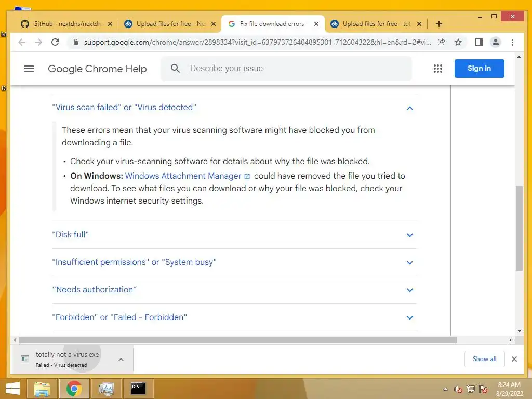View the site lock icon info
Screen dimensions: 532x399
pyautogui.click(x=76, y=42)
